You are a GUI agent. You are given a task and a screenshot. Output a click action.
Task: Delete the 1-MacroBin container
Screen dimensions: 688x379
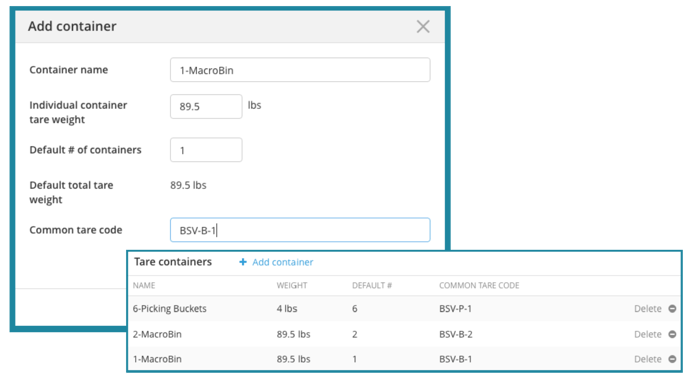click(x=648, y=359)
